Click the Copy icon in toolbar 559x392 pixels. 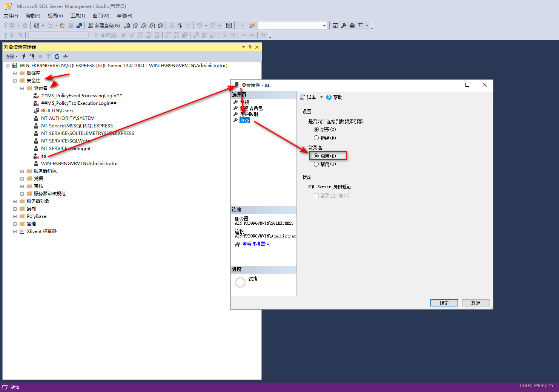[180, 26]
